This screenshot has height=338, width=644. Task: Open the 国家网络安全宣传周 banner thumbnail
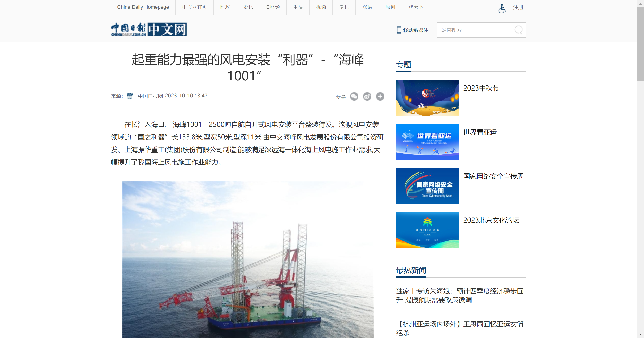[x=427, y=186]
